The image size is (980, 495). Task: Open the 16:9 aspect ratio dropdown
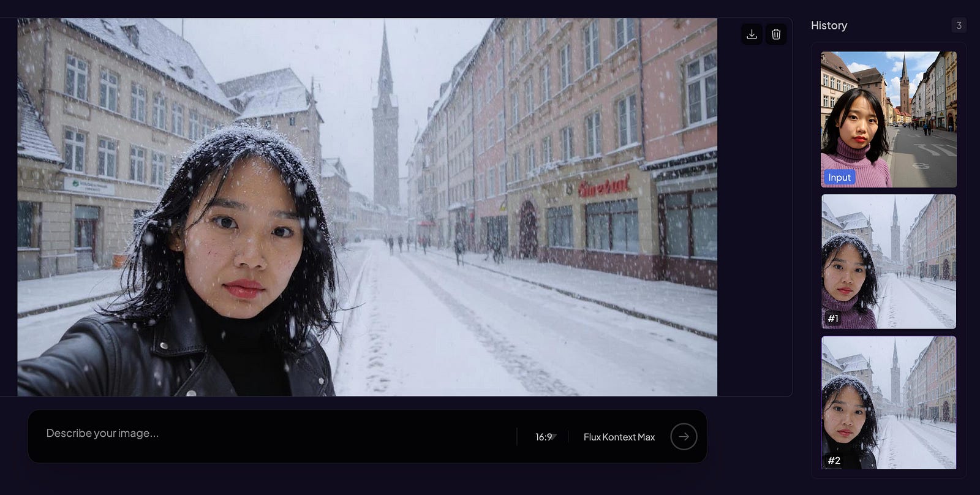coord(545,437)
